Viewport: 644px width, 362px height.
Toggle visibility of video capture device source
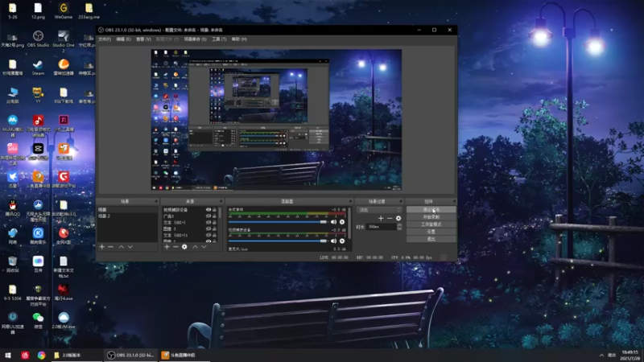point(208,210)
